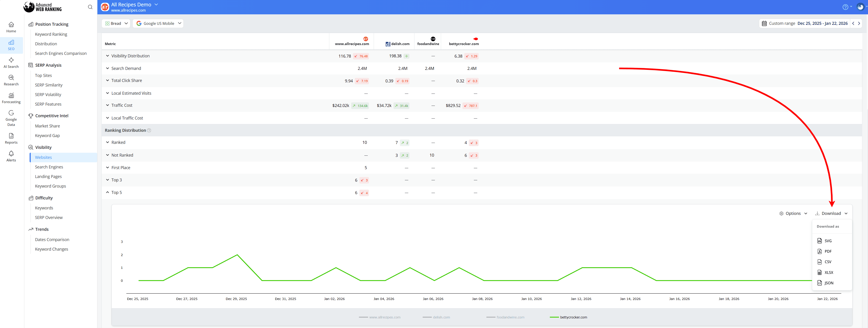The image size is (868, 328).
Task: Collapse the Top 5 row
Action: [x=107, y=193]
